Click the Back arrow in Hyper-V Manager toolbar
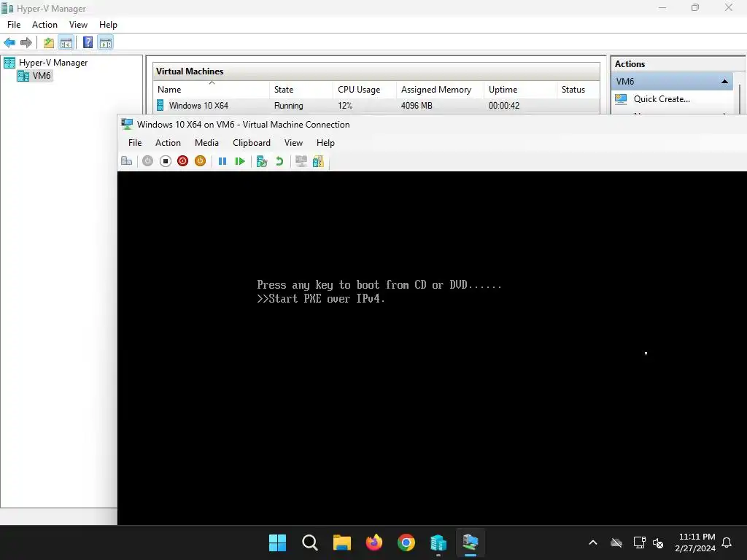The width and height of the screenshot is (747, 560). pyautogui.click(x=9, y=43)
